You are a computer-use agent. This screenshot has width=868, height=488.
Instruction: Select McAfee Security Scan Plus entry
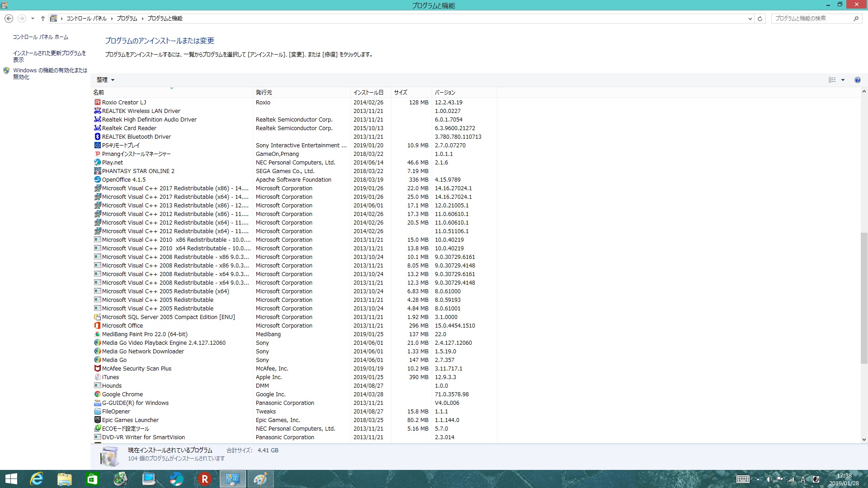[x=137, y=369]
